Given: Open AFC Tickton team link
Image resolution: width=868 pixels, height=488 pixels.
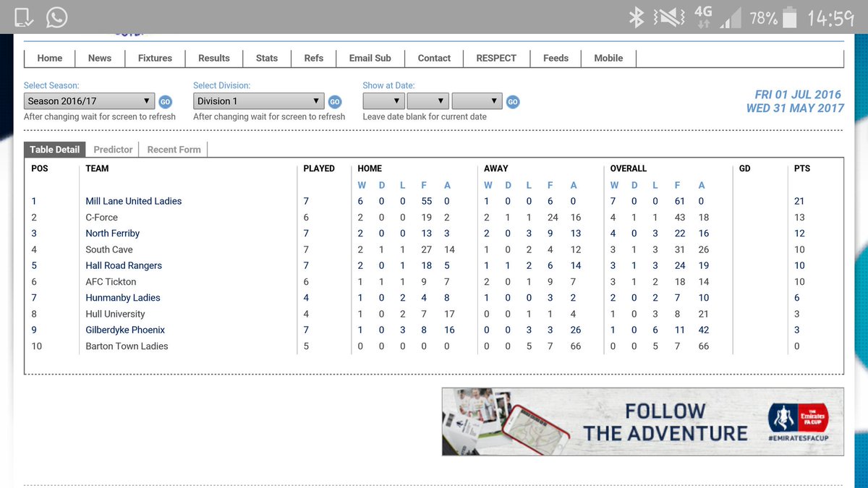Looking at the screenshot, I should pyautogui.click(x=111, y=281).
